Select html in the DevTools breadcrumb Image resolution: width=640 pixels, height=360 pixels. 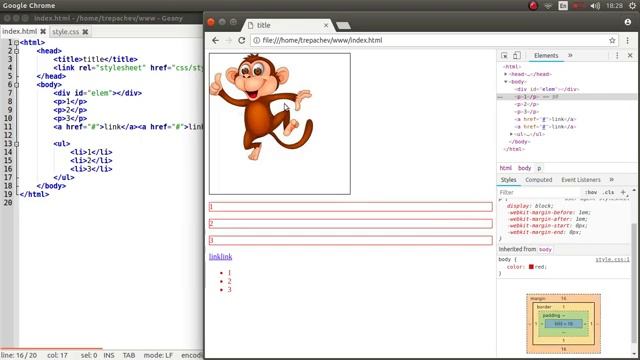point(505,168)
